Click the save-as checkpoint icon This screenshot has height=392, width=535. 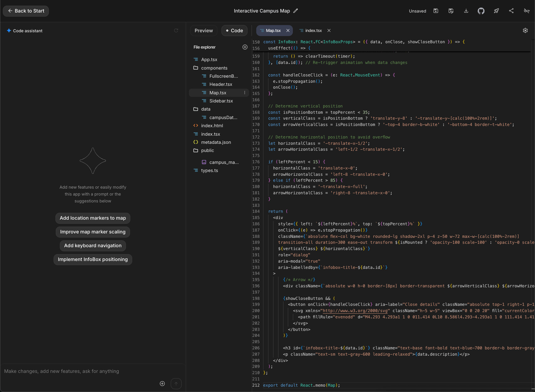click(x=451, y=11)
